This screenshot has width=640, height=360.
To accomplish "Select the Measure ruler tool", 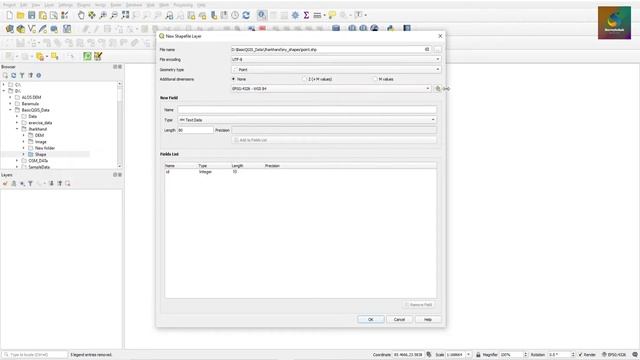I will (317, 16).
